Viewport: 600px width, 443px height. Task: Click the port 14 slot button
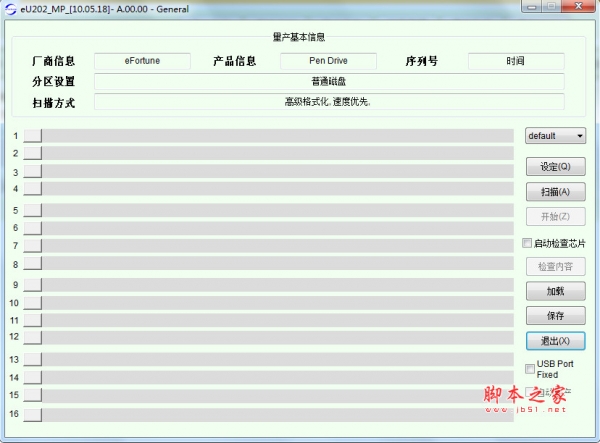click(x=33, y=378)
